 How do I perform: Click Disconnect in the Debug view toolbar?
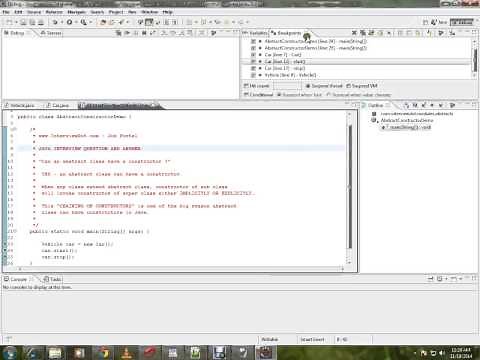point(153,33)
